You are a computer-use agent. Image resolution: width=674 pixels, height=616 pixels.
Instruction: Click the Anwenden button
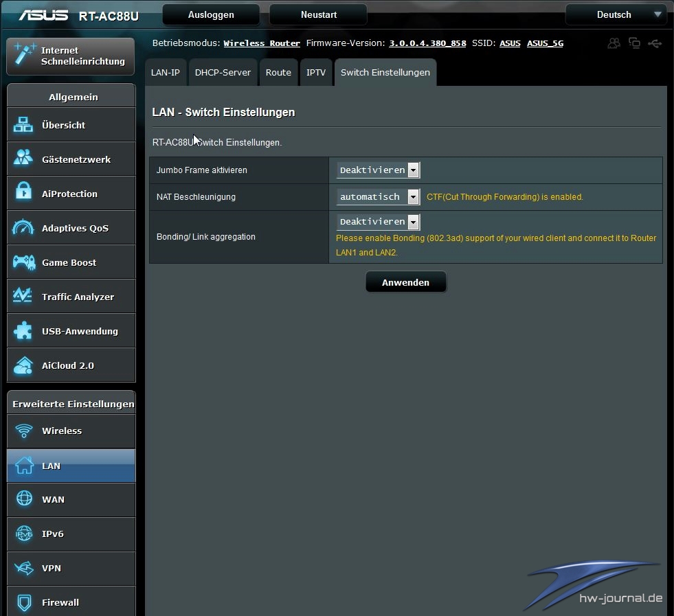tap(406, 282)
